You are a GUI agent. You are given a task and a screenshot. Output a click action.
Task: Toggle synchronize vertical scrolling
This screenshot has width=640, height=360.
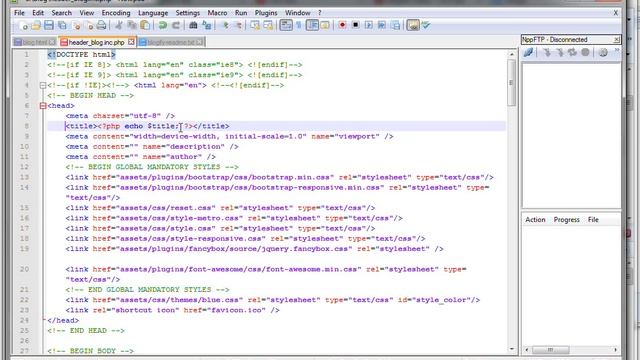click(x=256, y=25)
